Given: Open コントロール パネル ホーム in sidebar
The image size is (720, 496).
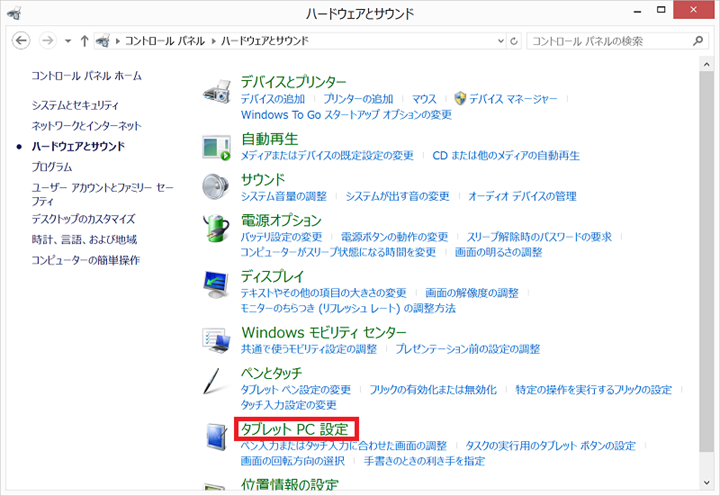Looking at the screenshot, I should point(86,76).
